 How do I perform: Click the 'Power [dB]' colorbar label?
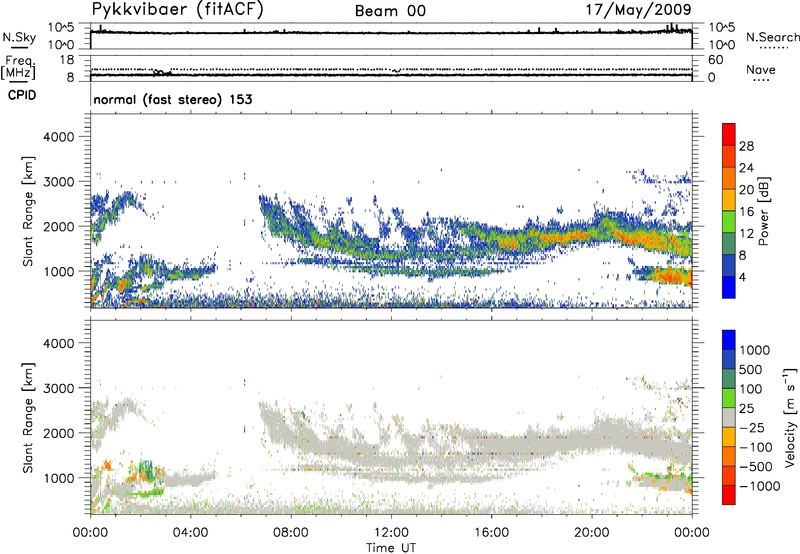coord(763,211)
